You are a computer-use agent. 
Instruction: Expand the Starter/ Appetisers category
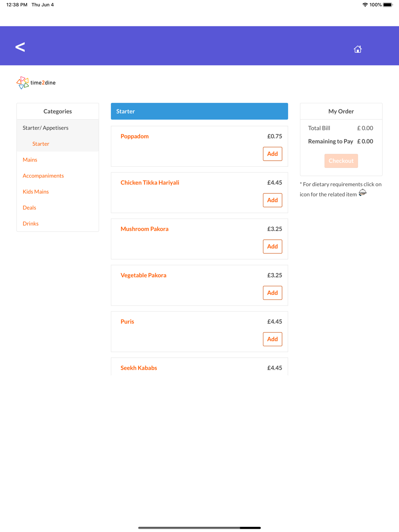pyautogui.click(x=45, y=128)
